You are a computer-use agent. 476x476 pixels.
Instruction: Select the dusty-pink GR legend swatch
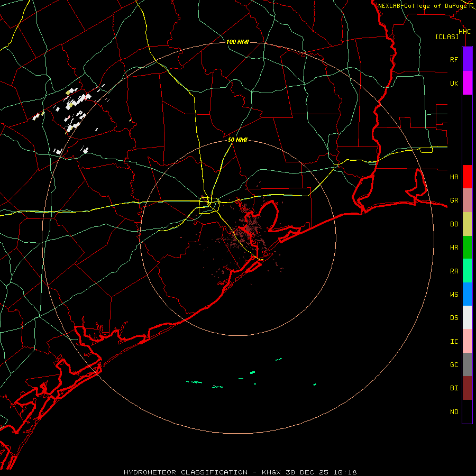click(x=467, y=200)
